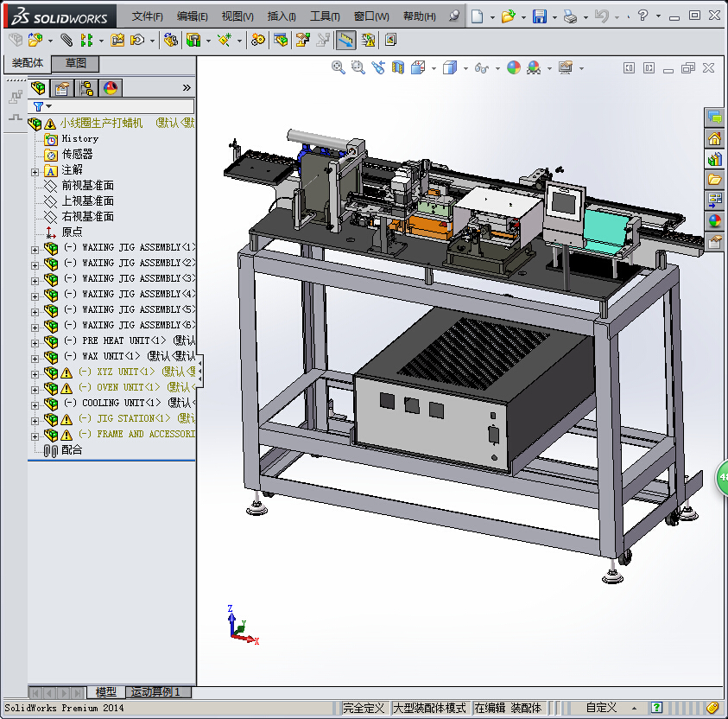728x719 pixels.
Task: Switch to the 运动算例1 tab
Action: click(x=159, y=692)
